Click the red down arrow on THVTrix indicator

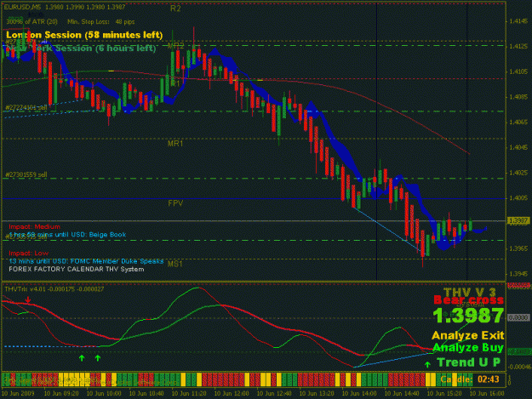coord(28,299)
